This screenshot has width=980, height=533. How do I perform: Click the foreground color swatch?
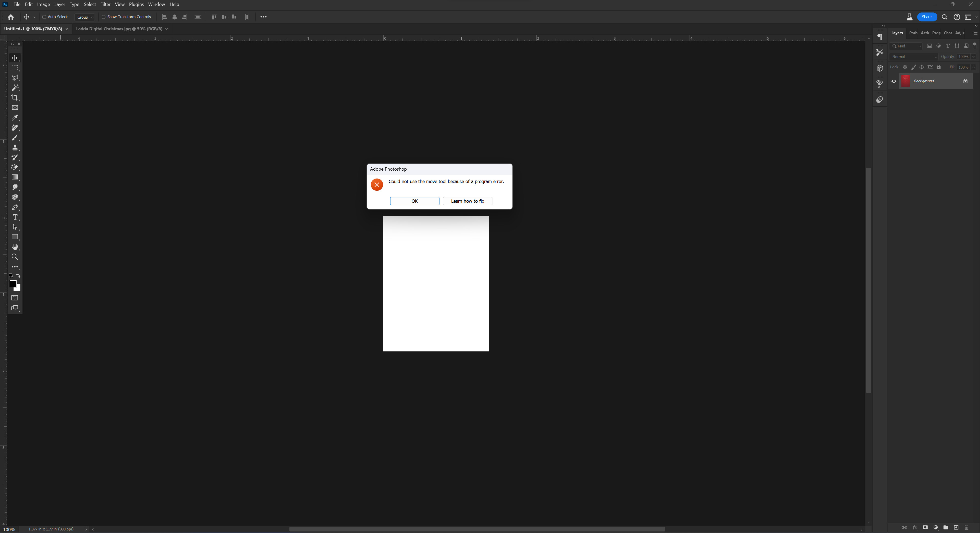[x=13, y=284]
